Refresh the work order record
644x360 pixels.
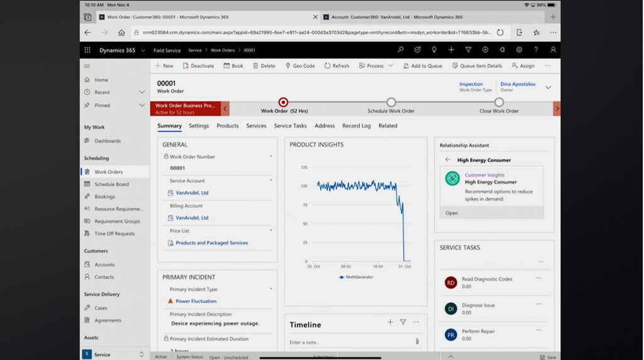click(336, 66)
